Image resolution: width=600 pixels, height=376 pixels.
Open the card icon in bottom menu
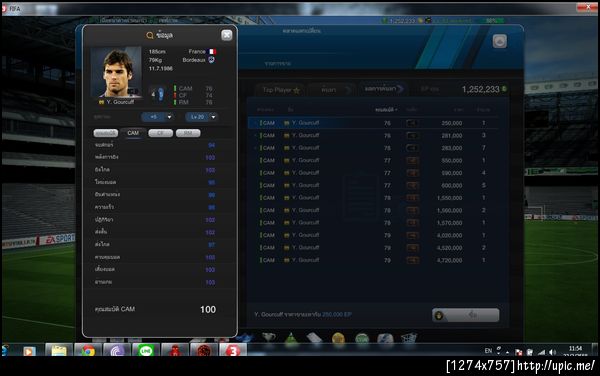coord(315,338)
